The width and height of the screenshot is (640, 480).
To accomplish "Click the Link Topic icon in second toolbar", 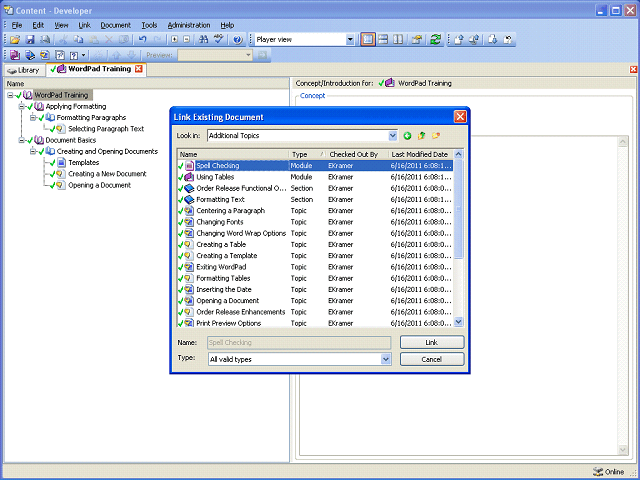I will [x=44, y=55].
